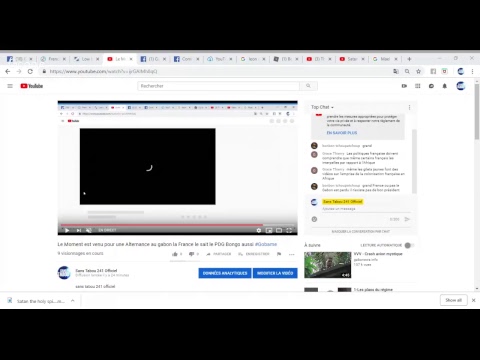Unmute the video player volume
Screen dimensions: 480x360
click(89, 230)
